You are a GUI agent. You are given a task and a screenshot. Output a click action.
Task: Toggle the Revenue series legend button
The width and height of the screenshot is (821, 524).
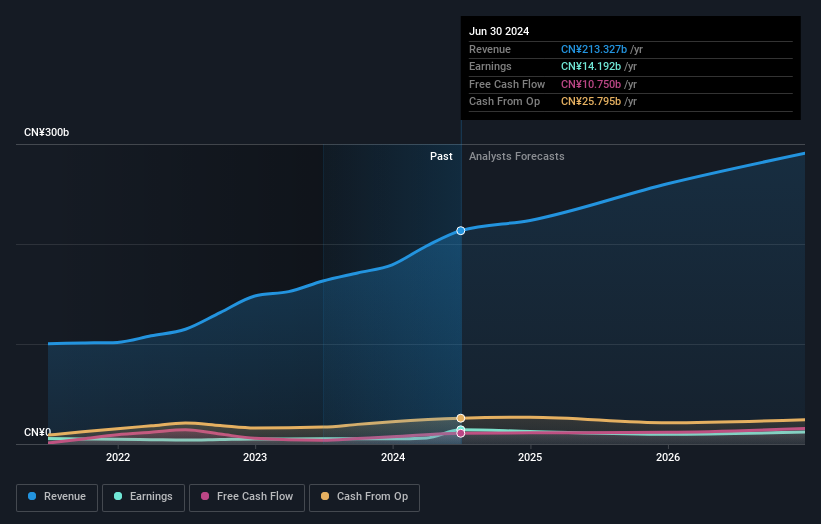(x=57, y=497)
